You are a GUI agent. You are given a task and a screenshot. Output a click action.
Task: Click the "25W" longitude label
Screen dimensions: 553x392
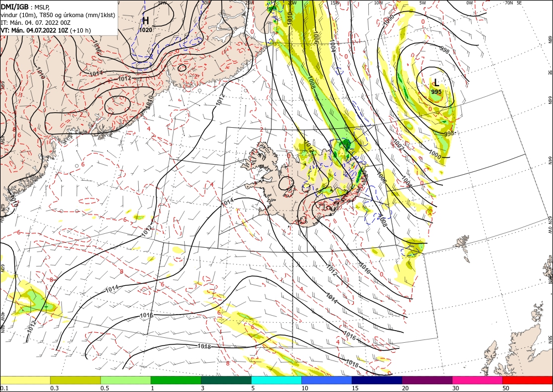point(249,3)
